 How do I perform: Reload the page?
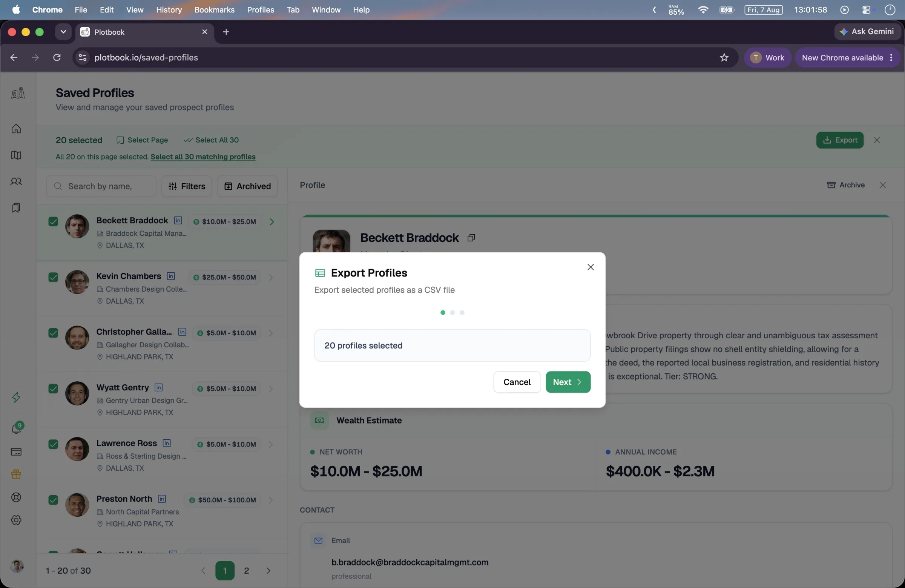(x=57, y=57)
